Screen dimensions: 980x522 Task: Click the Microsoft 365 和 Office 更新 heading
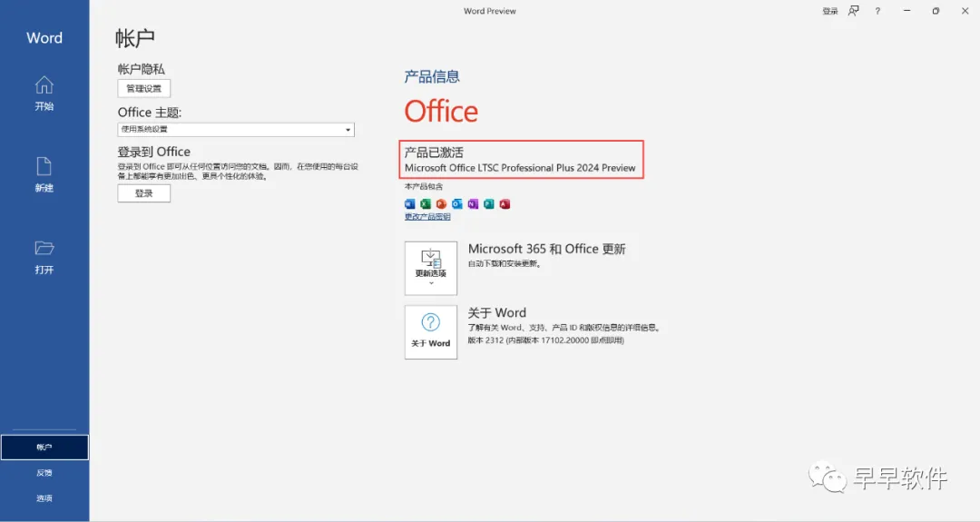coord(547,249)
